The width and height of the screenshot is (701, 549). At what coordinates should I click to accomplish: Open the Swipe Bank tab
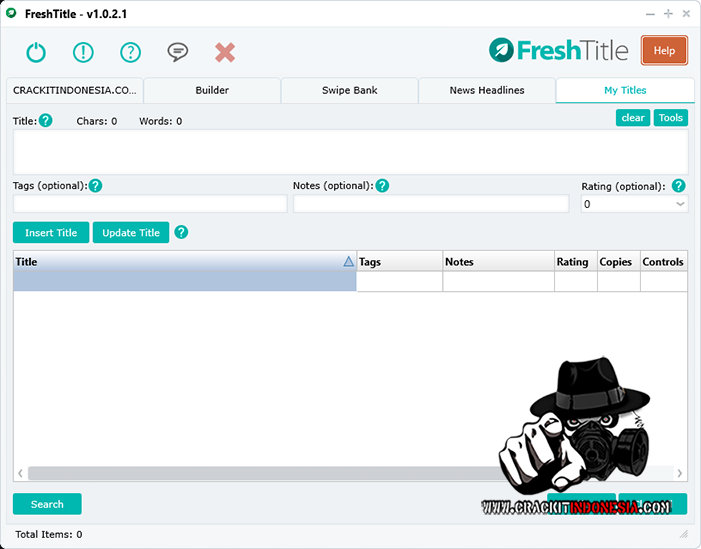tap(349, 90)
